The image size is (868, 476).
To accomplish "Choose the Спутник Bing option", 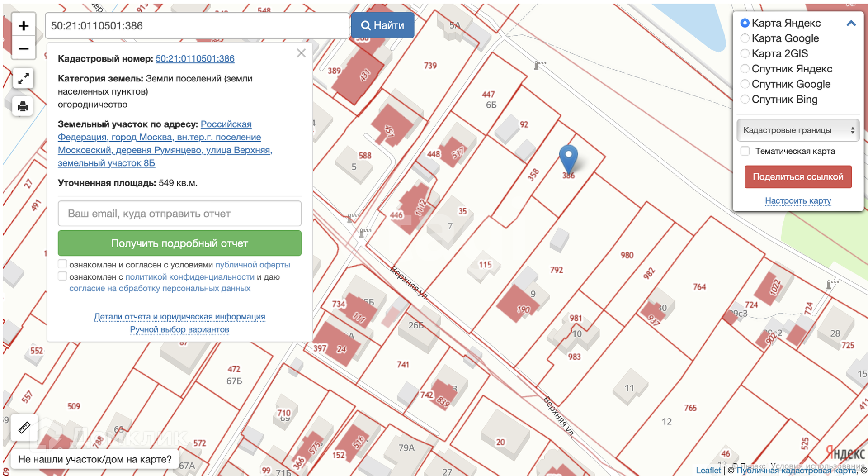I will point(745,99).
